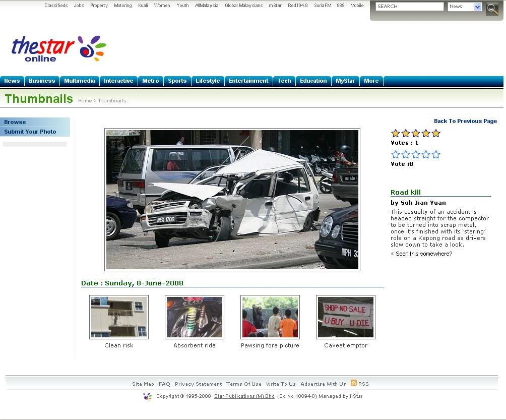The image size is (506, 420).
Task: Open the Caveat emptor thumbnail
Action: pos(345,317)
